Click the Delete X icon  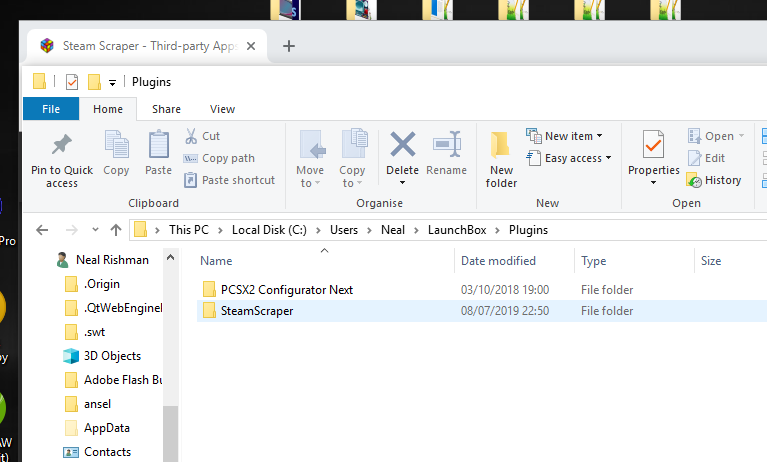pyautogui.click(x=403, y=144)
